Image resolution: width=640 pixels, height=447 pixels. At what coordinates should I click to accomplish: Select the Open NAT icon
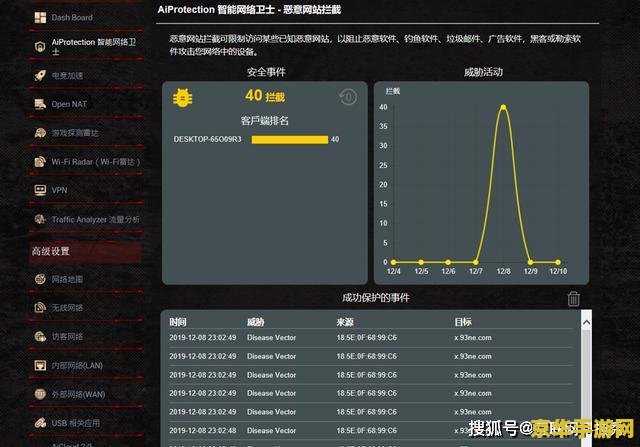tap(40, 105)
